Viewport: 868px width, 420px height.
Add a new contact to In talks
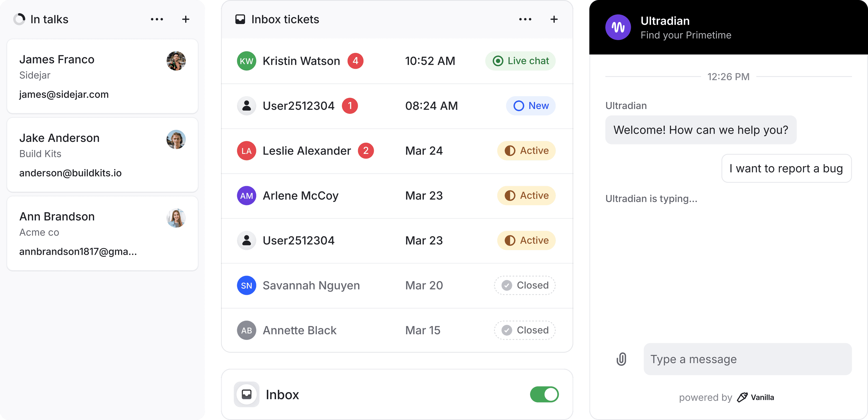(x=186, y=19)
